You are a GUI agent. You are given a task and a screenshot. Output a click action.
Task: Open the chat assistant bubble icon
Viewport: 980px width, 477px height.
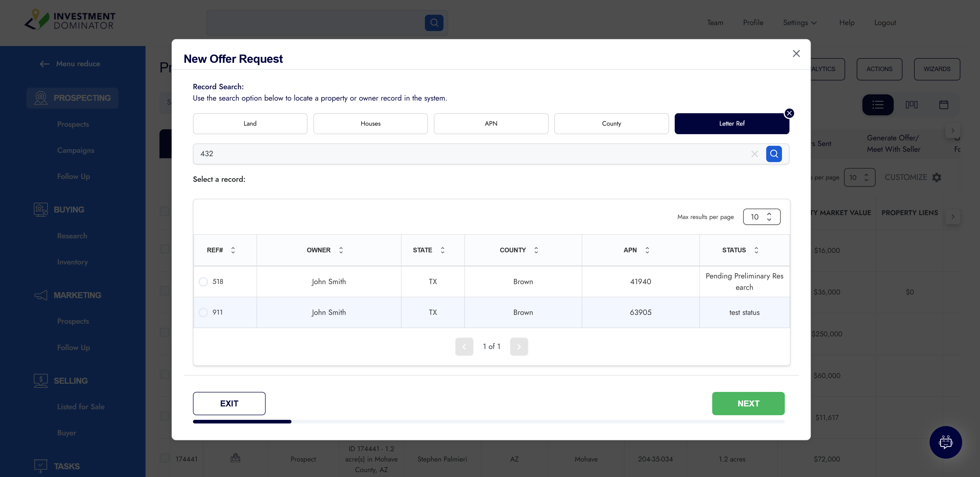946,442
